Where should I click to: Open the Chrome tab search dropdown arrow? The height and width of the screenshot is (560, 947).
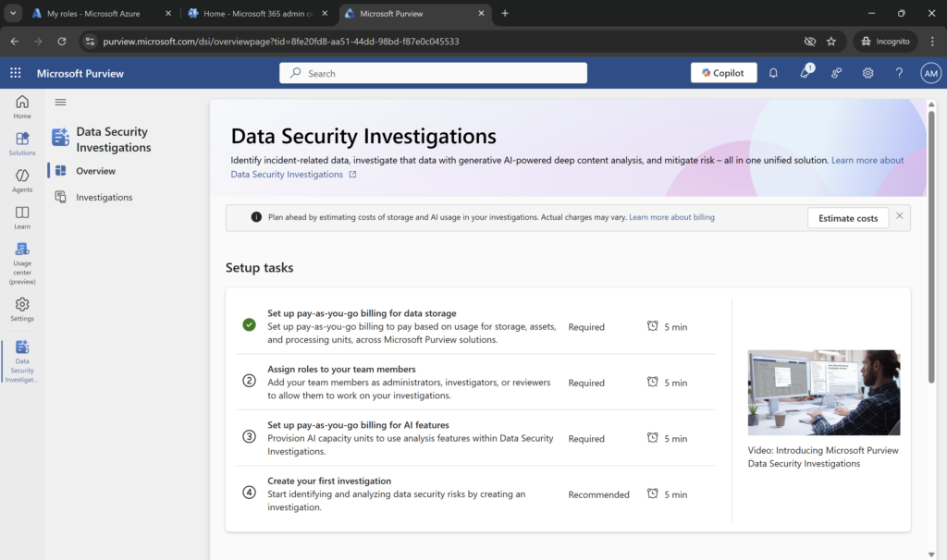(x=13, y=14)
